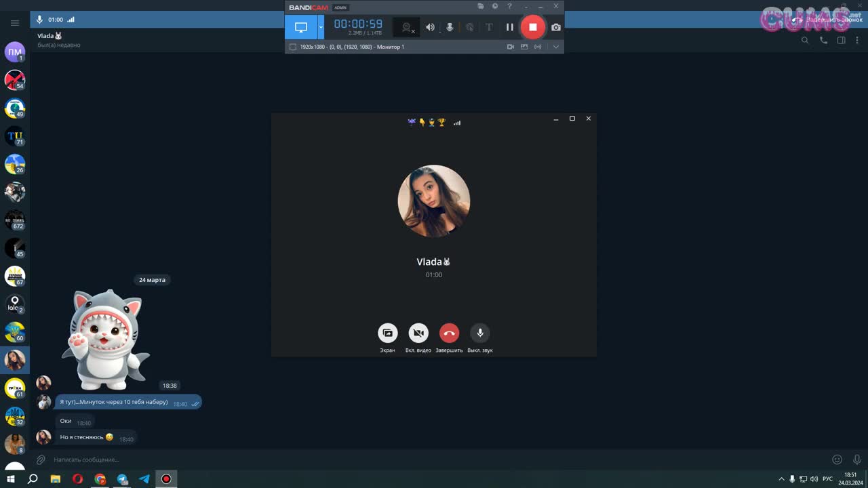Share screen with the Экран button
The height and width of the screenshot is (488, 868).
click(387, 333)
